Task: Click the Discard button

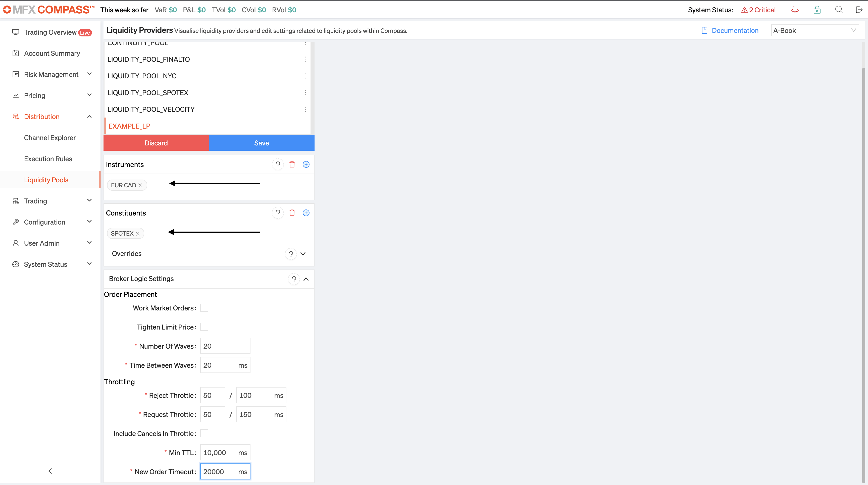Action: 156,143
